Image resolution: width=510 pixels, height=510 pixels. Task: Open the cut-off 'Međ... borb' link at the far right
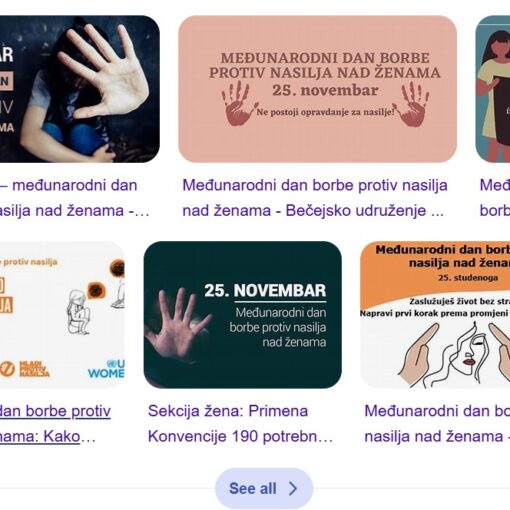click(x=495, y=198)
